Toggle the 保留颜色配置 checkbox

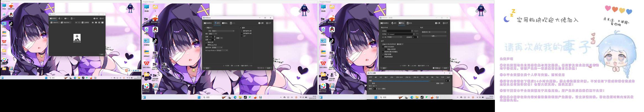(383, 57)
